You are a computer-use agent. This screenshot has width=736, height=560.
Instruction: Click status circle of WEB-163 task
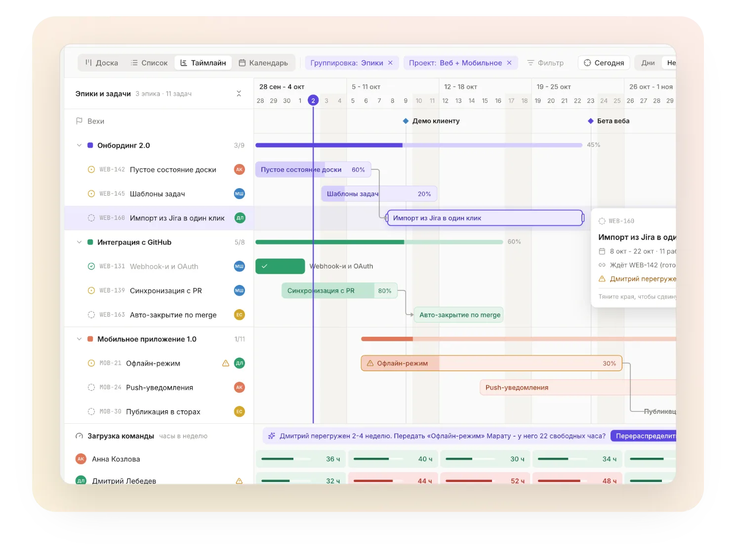pyautogui.click(x=91, y=315)
